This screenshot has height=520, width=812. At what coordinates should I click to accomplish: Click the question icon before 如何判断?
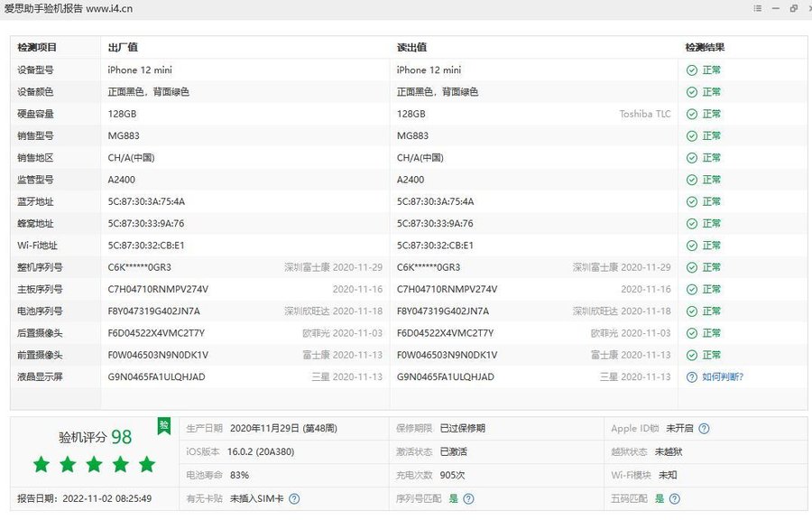click(691, 377)
